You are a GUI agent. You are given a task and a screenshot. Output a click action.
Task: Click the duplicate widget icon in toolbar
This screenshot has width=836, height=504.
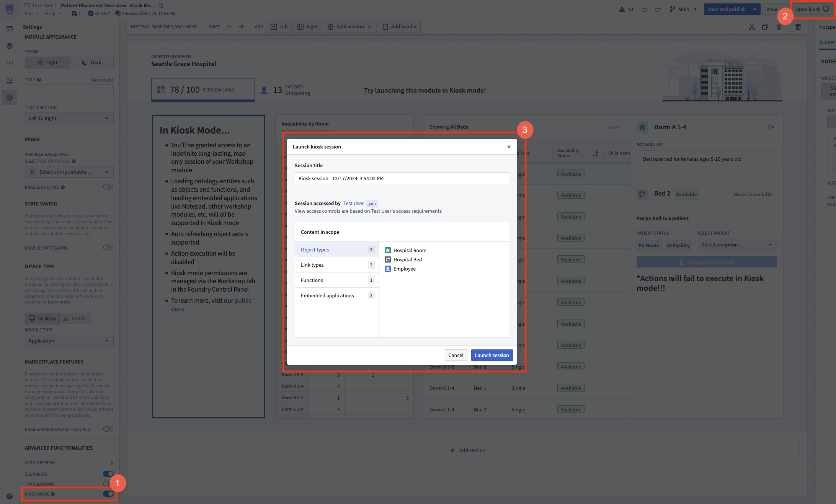765,27
